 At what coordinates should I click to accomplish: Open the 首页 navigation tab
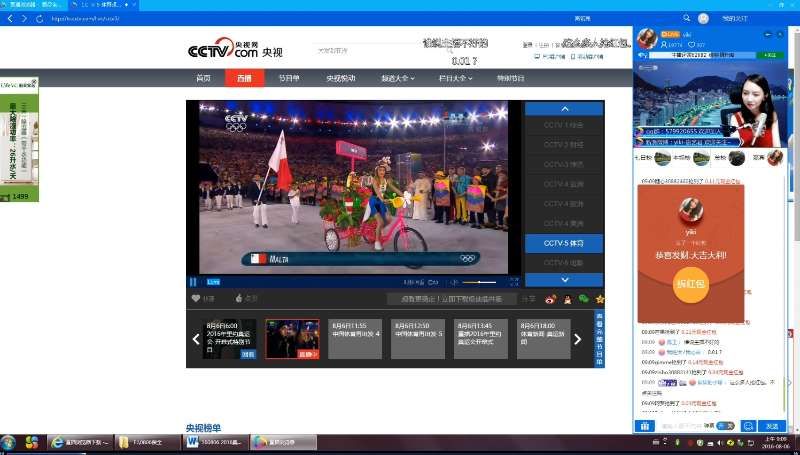click(204, 78)
